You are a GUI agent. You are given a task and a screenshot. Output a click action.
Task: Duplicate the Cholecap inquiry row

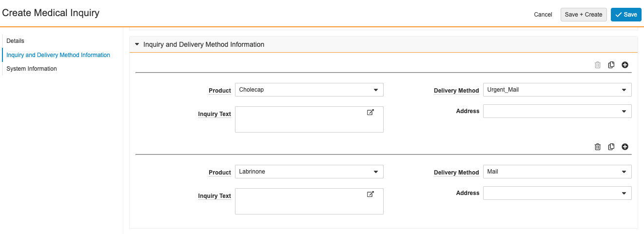[x=611, y=65]
